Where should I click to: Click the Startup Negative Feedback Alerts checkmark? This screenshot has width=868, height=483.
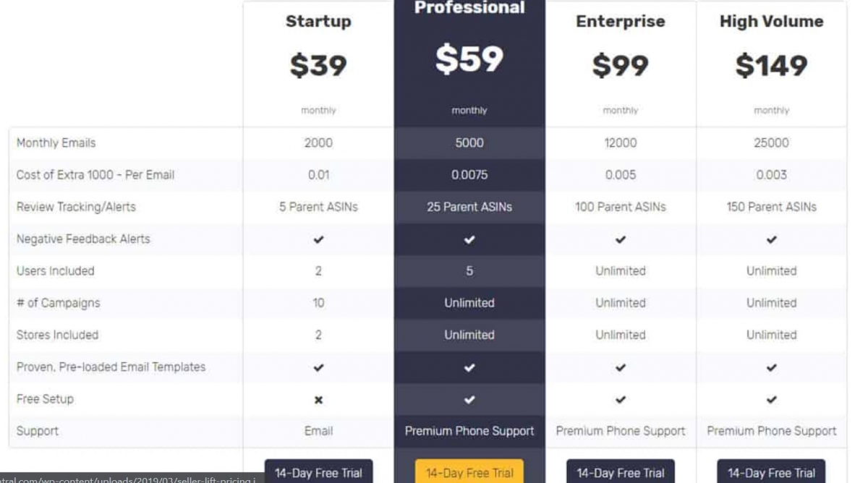tap(318, 239)
